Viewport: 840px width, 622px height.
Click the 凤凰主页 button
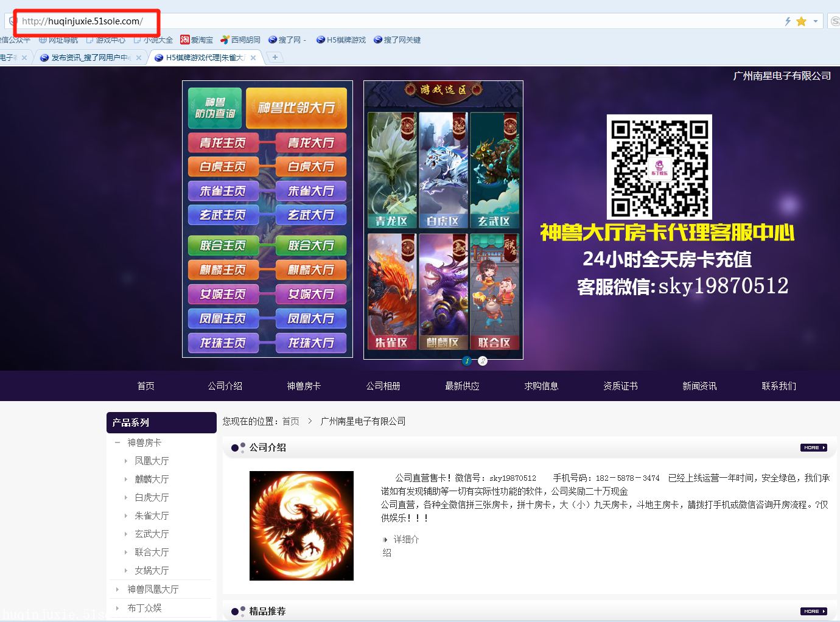tap(223, 318)
